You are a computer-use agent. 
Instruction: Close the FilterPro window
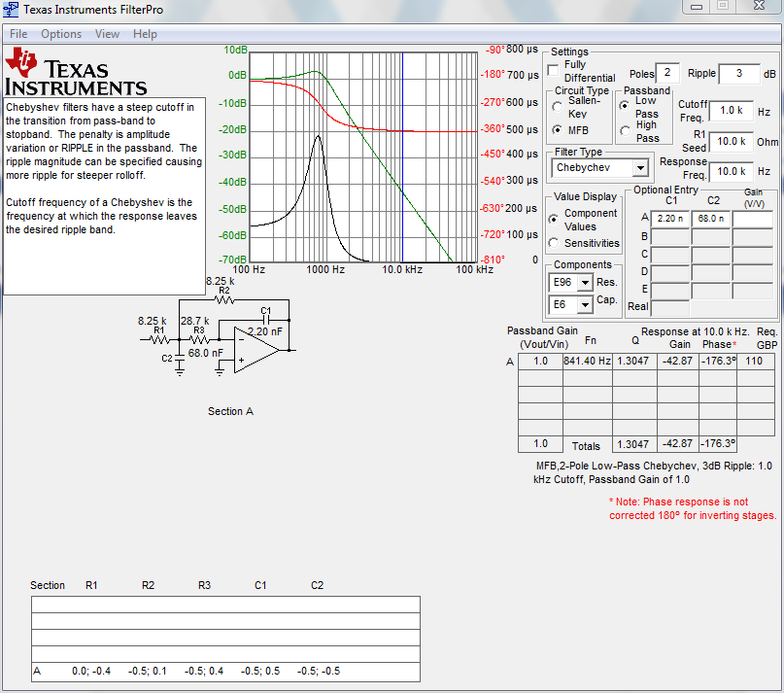[759, 6]
